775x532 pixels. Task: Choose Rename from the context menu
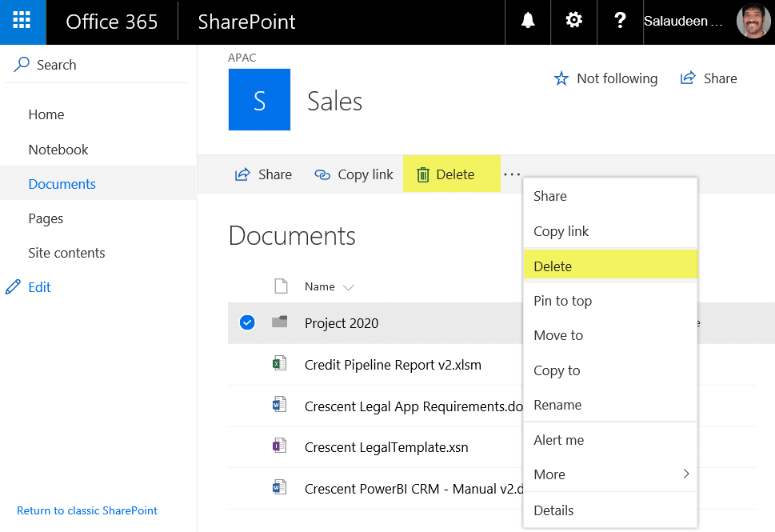pos(557,405)
